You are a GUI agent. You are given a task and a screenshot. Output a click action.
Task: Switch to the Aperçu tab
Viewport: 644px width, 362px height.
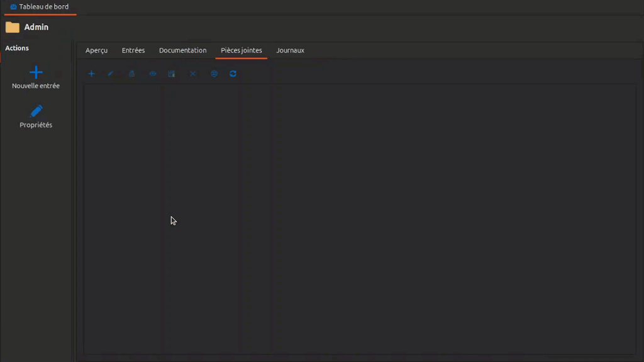96,50
